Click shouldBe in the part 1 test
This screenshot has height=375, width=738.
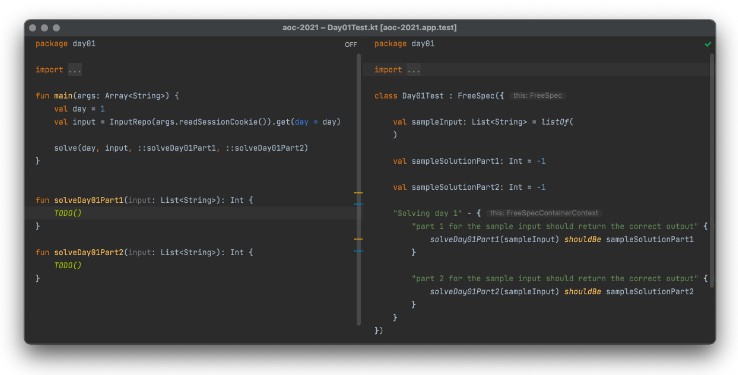click(582, 239)
